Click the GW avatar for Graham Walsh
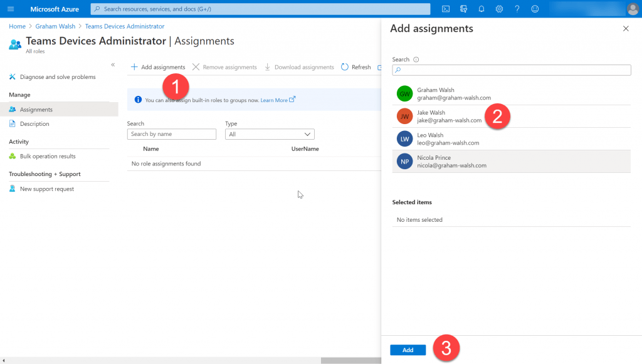The image size is (642, 364). tap(404, 93)
